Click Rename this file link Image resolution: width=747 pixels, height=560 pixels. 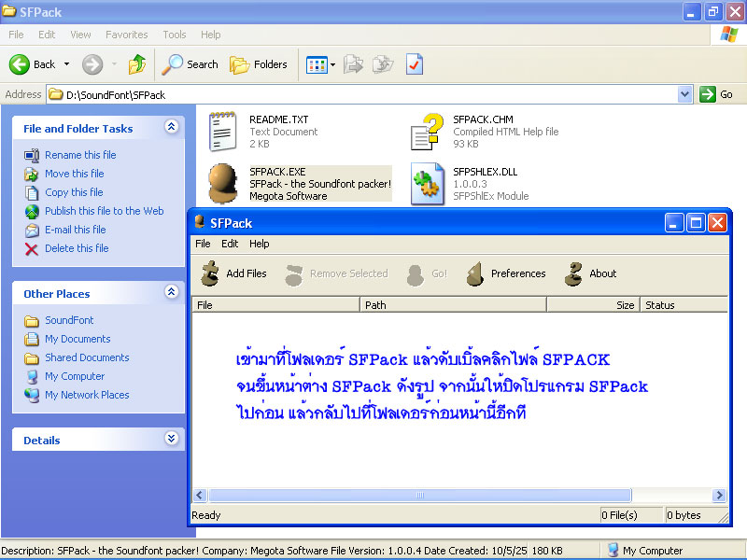[80, 155]
